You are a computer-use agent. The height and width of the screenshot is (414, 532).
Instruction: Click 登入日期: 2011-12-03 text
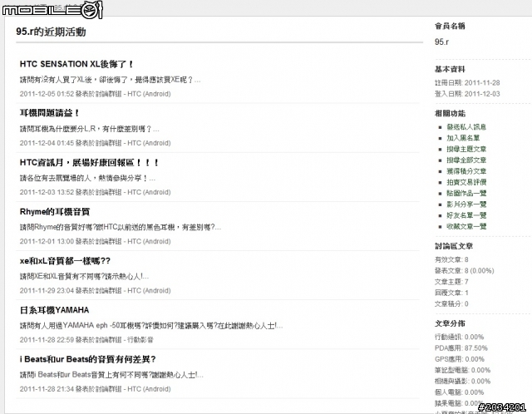(467, 94)
